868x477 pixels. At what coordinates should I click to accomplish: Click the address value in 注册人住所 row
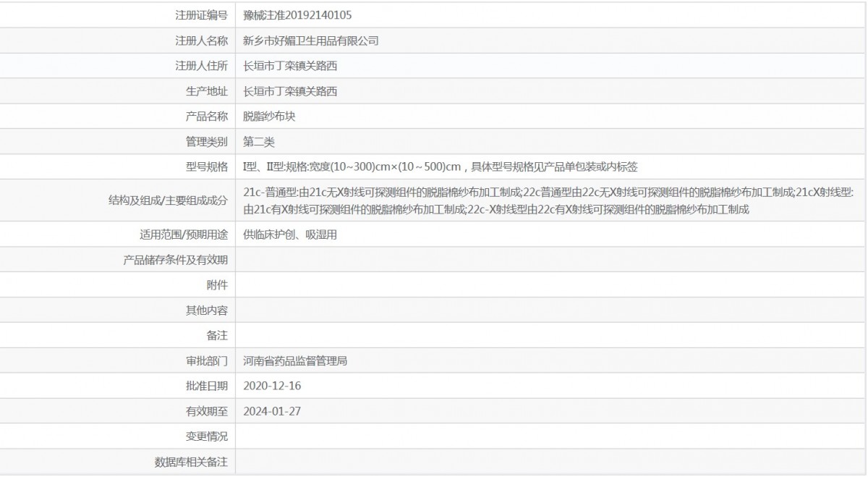click(290, 66)
